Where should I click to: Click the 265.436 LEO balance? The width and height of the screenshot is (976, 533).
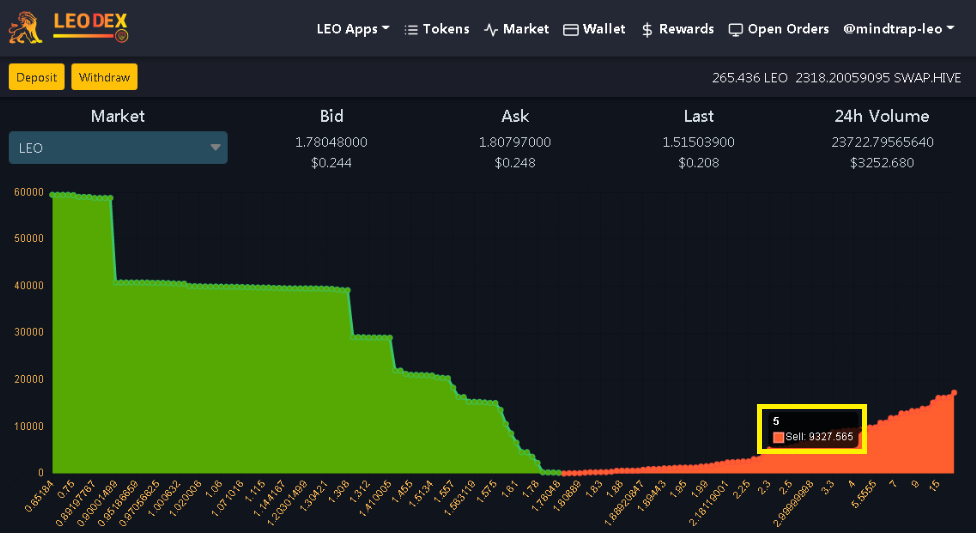[x=749, y=78]
